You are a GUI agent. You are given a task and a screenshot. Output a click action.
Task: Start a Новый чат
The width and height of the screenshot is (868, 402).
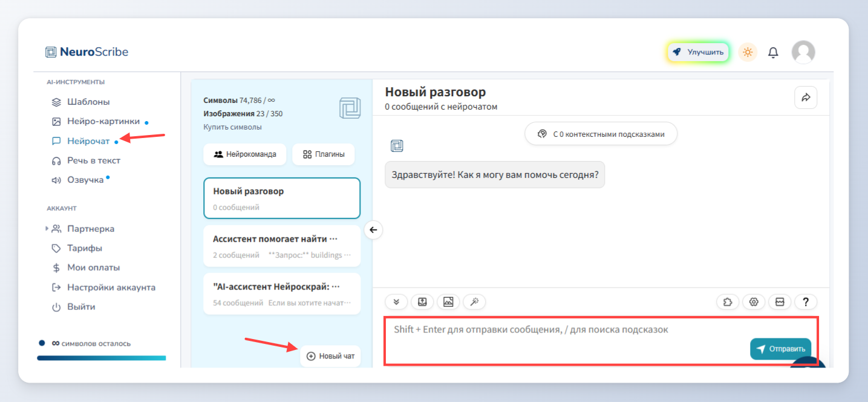click(330, 356)
